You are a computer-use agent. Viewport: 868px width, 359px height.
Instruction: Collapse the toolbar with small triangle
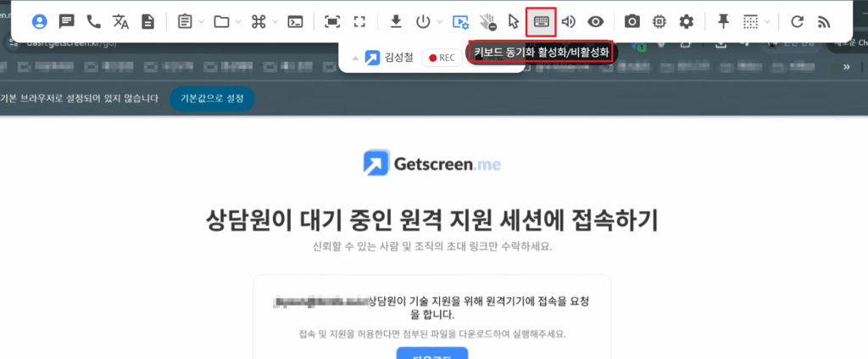tap(355, 58)
